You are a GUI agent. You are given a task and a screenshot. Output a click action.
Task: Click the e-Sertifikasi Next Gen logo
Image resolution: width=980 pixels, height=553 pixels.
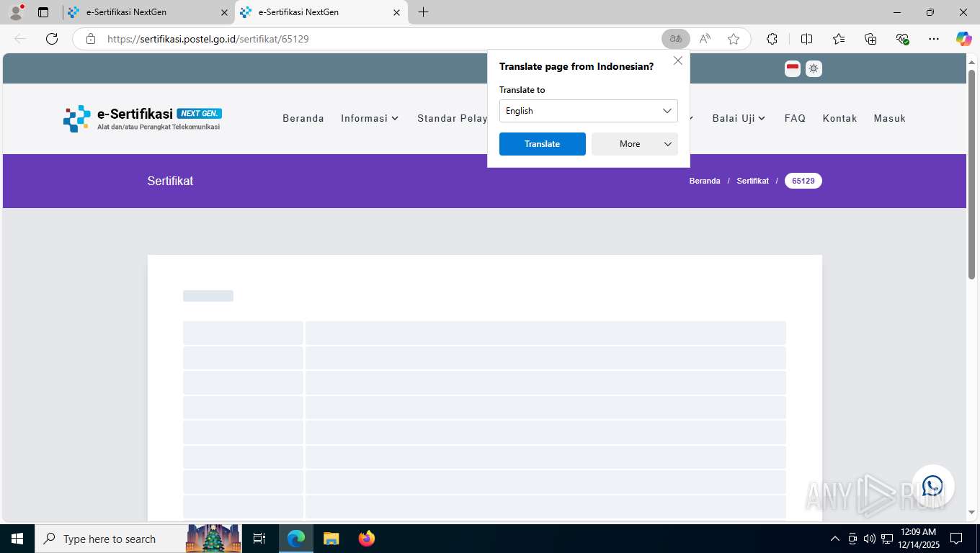pos(142,118)
